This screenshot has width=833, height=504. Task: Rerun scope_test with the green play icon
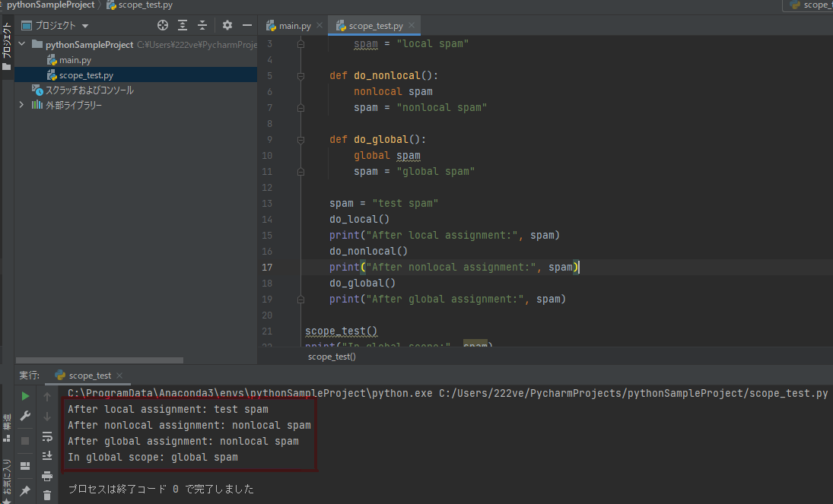(25, 396)
